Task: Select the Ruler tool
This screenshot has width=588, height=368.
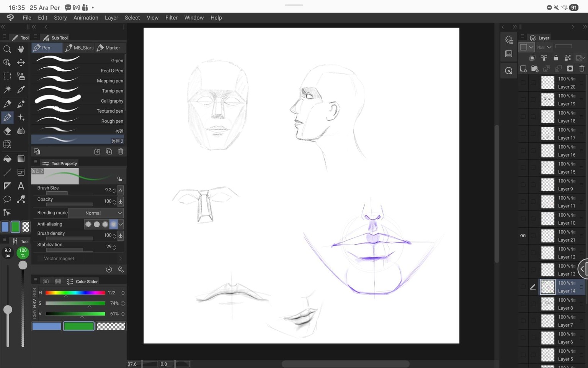Action: click(7, 186)
